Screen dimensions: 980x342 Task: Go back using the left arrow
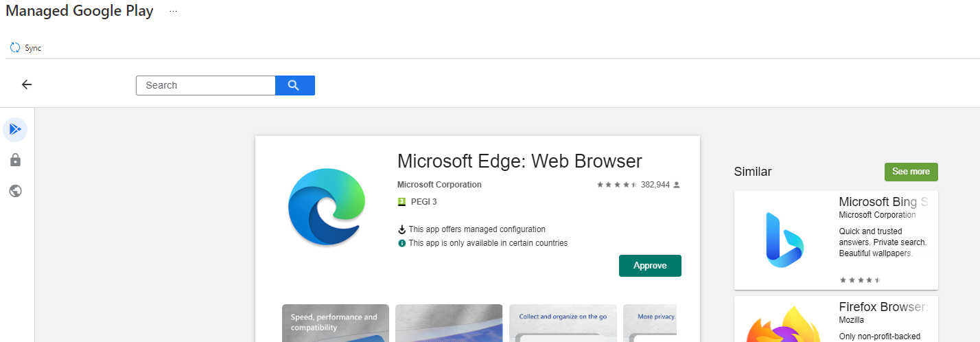coord(27,84)
